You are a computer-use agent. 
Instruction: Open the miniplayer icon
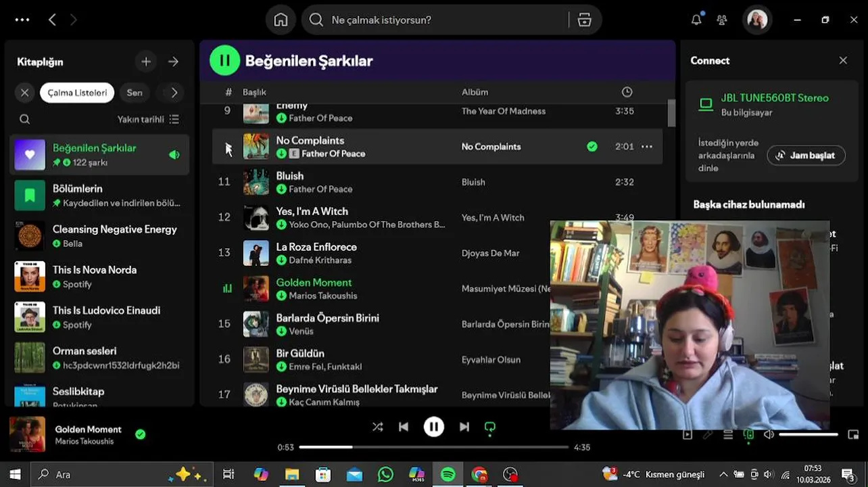(853, 435)
